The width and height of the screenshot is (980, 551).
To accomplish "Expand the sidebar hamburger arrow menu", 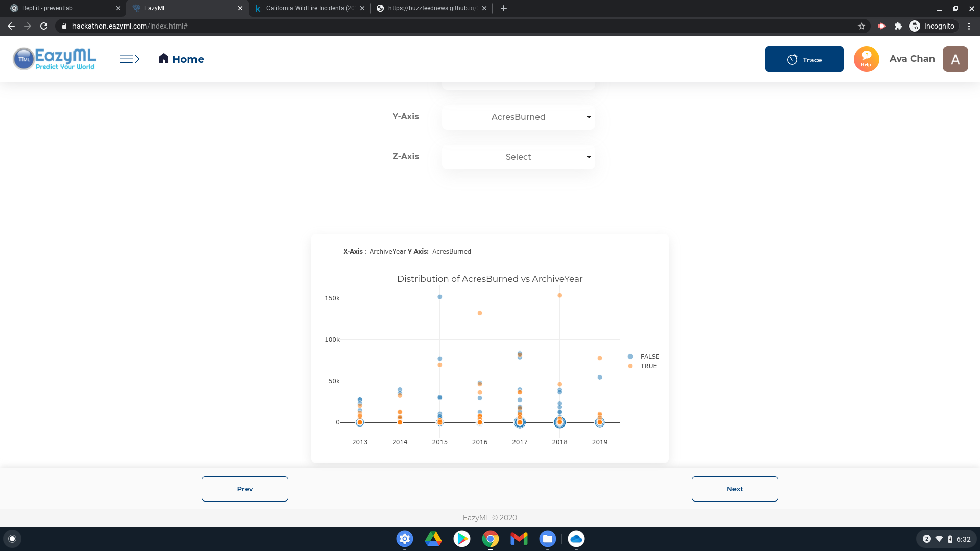I will (130, 59).
